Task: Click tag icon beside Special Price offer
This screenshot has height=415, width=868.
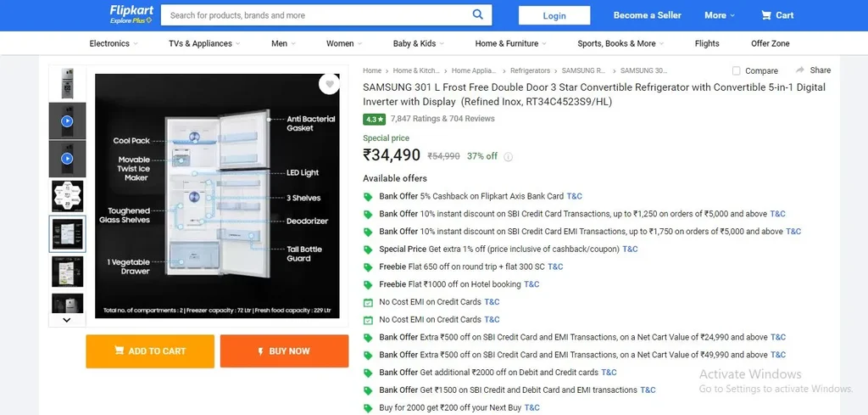Action: point(368,250)
